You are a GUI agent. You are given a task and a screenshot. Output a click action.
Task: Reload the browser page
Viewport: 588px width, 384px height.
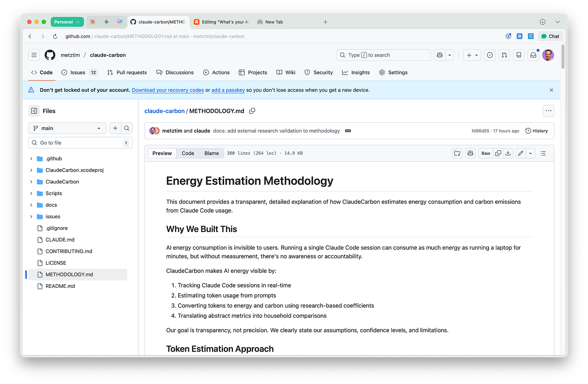tap(55, 36)
